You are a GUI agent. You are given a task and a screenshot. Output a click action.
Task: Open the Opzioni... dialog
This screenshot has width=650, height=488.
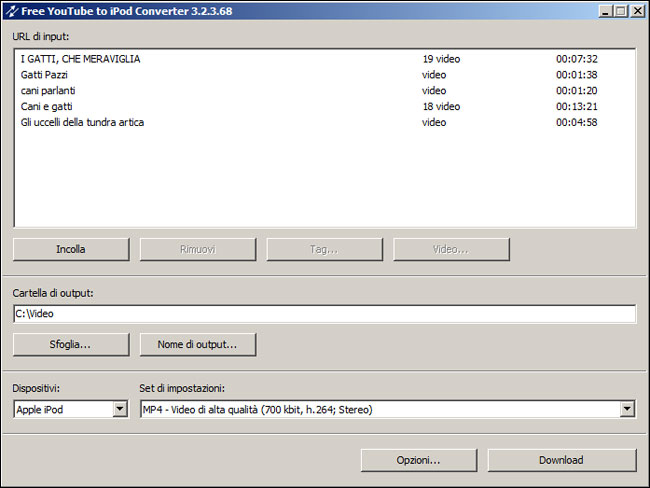click(418, 460)
